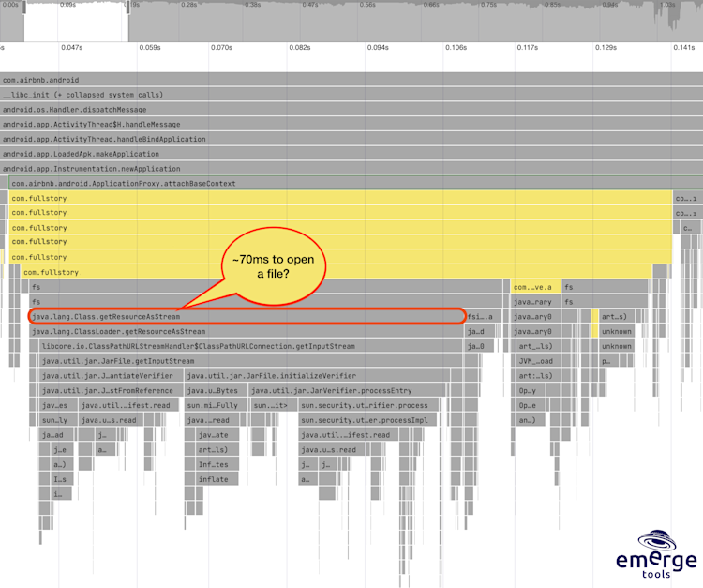
Task: Select the java…read frame
Action: (212, 420)
